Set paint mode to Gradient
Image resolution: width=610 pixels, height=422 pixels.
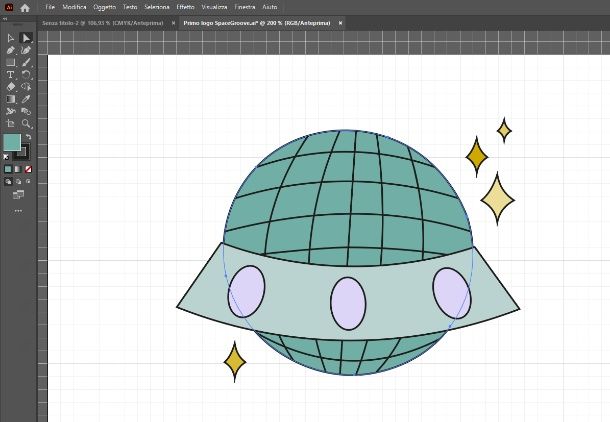[x=18, y=169]
